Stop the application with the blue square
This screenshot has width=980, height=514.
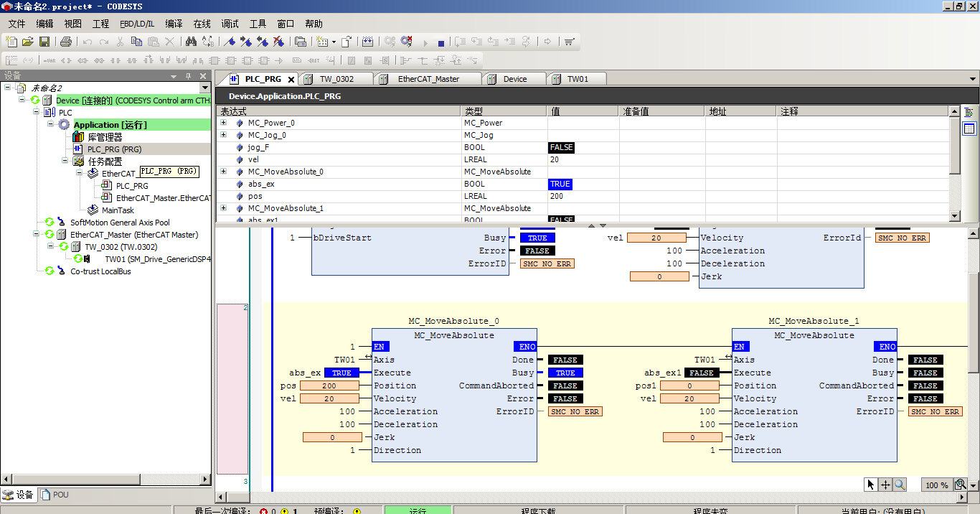click(441, 43)
